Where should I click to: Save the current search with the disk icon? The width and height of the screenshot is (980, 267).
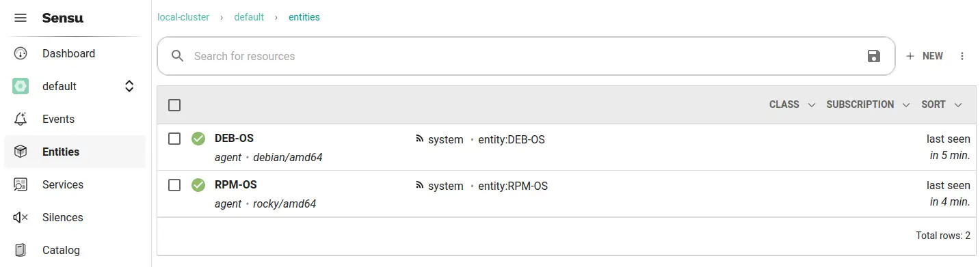(873, 56)
